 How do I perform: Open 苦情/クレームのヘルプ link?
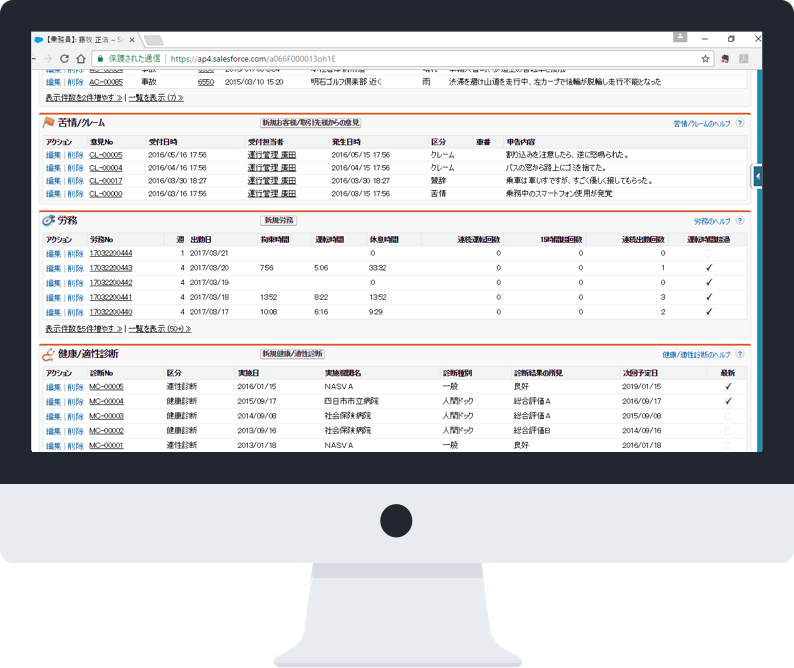coord(702,124)
